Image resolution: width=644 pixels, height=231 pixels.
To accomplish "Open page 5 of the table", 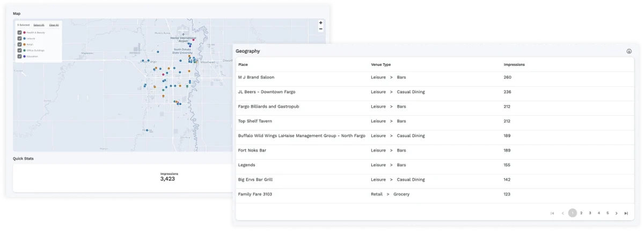I will click(608, 213).
